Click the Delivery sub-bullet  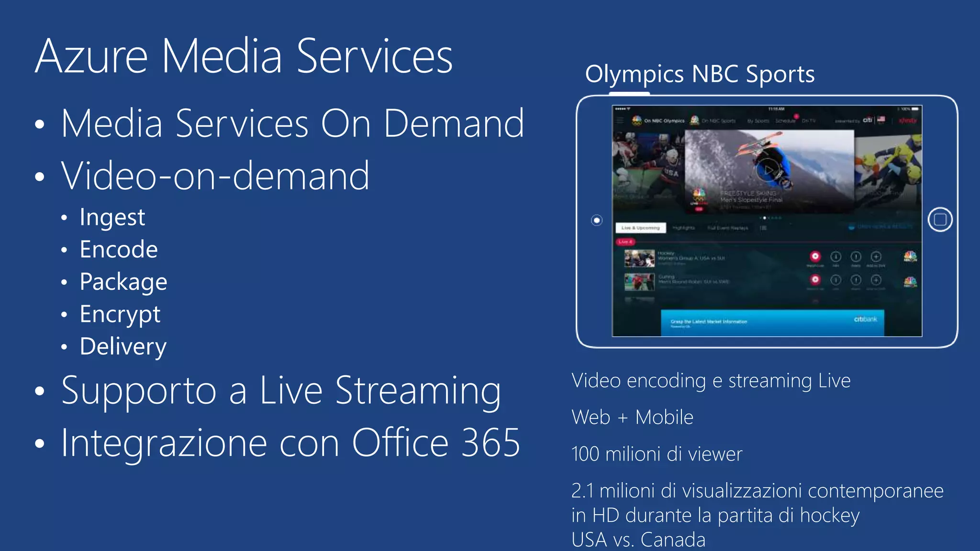(x=123, y=346)
